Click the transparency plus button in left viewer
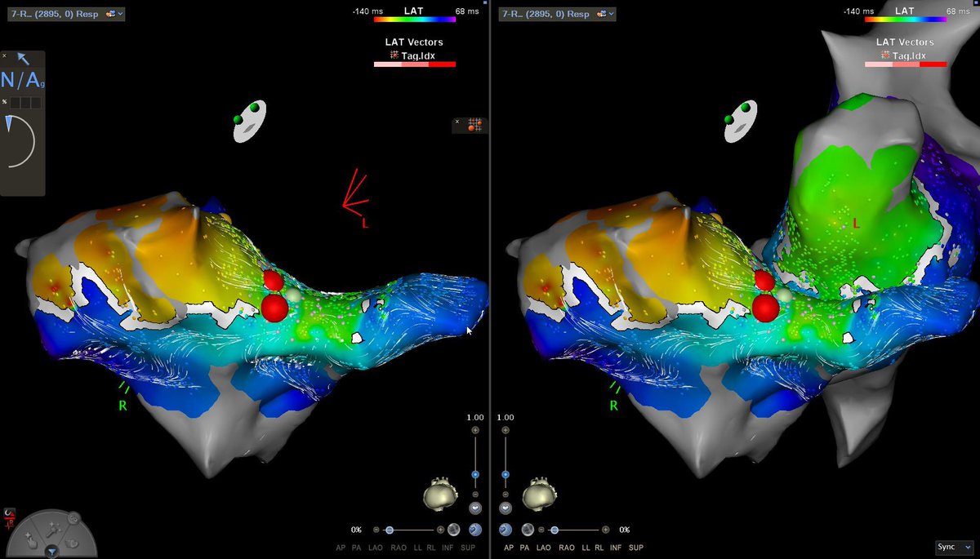This screenshot has height=559, width=980. click(x=440, y=530)
